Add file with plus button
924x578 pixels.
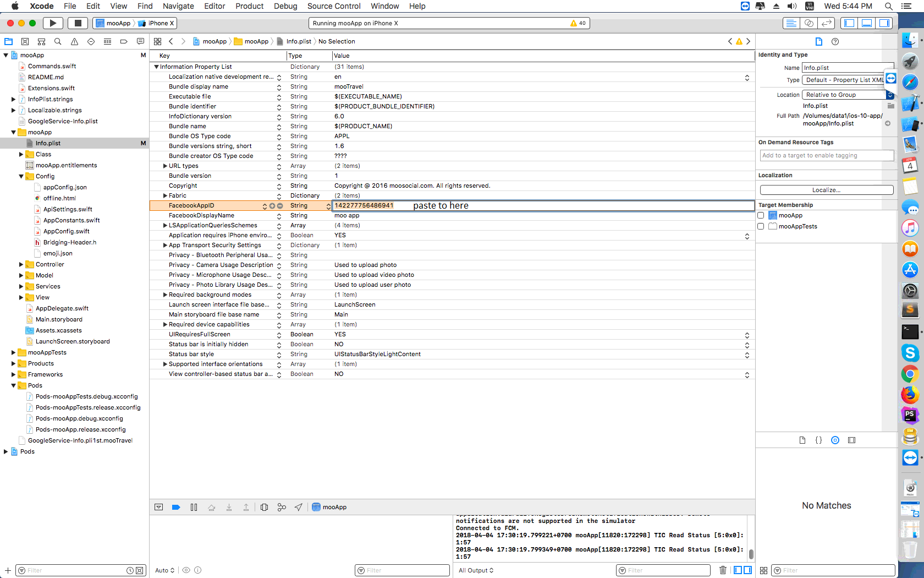(x=8, y=570)
